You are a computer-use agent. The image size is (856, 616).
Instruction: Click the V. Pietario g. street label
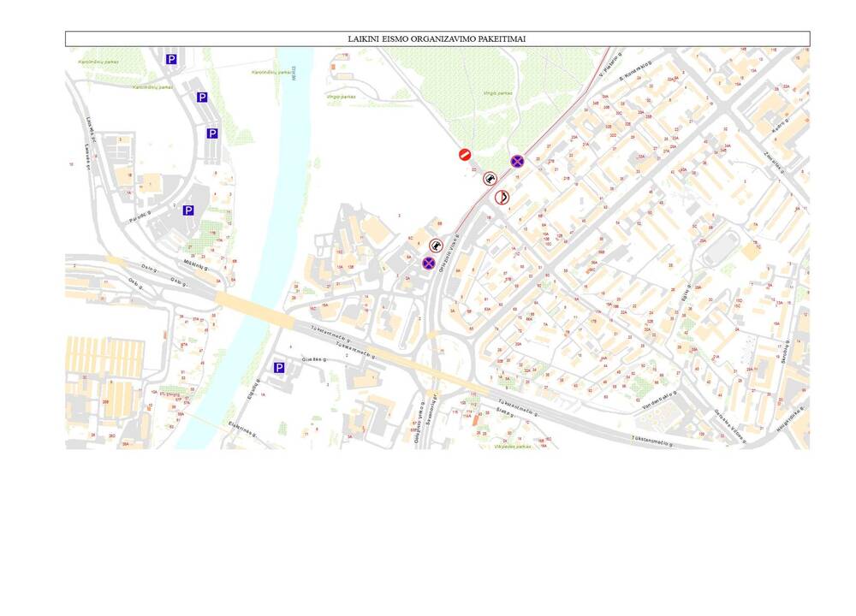pos(611,64)
